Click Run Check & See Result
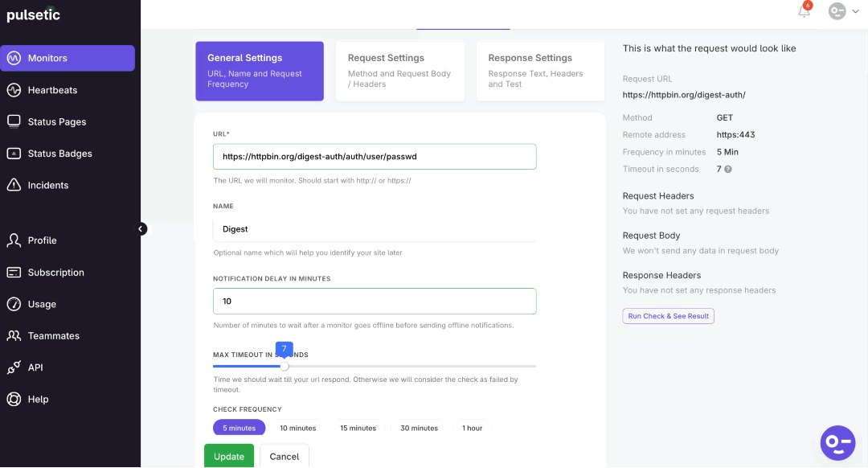 (x=668, y=315)
